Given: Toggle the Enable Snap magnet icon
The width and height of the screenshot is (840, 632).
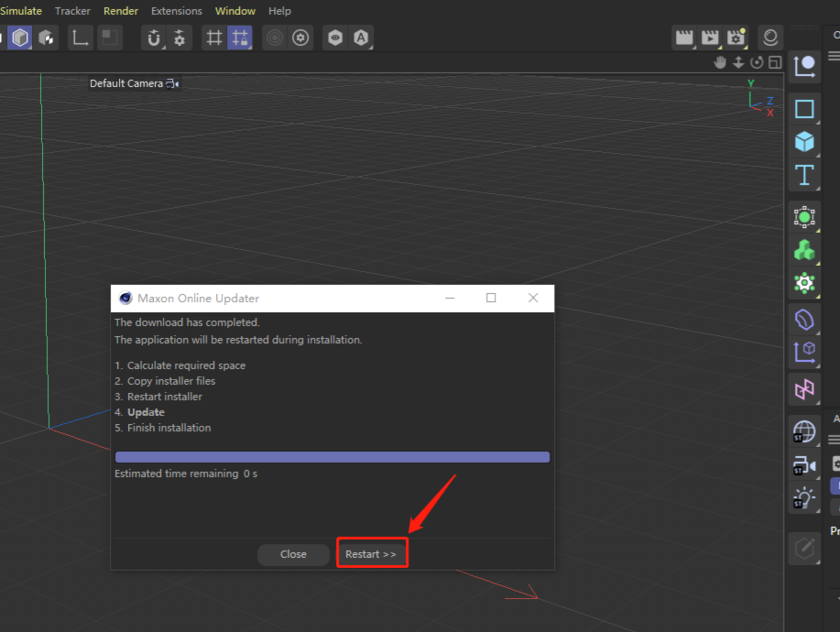Looking at the screenshot, I should coord(154,38).
